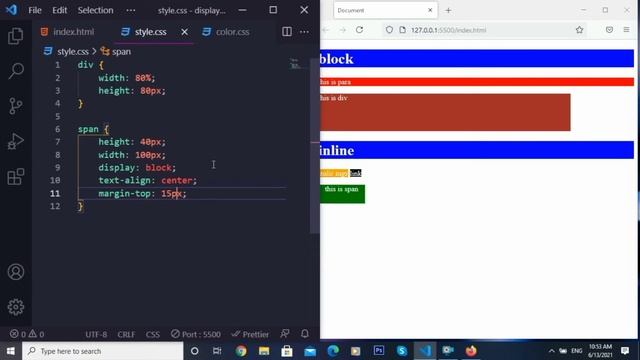This screenshot has width=640, height=360.
Task: Click the Port : 5500 Live Server button
Action: coord(196,334)
